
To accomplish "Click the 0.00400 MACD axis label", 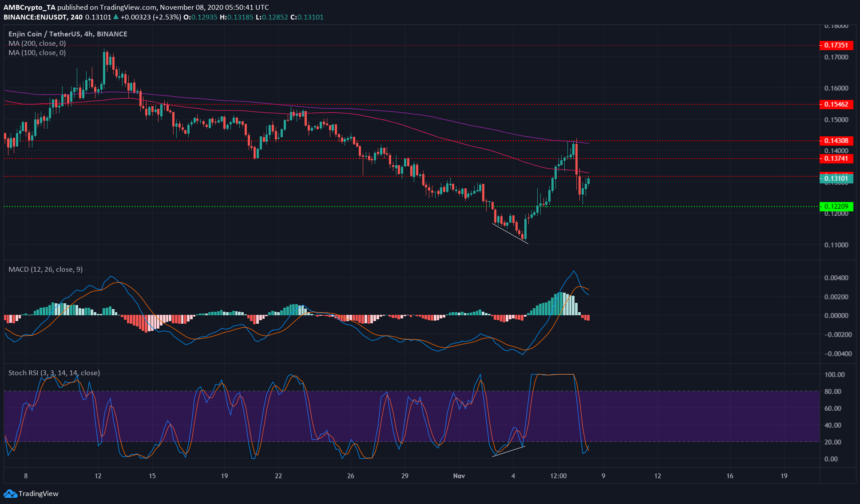I will coord(836,278).
